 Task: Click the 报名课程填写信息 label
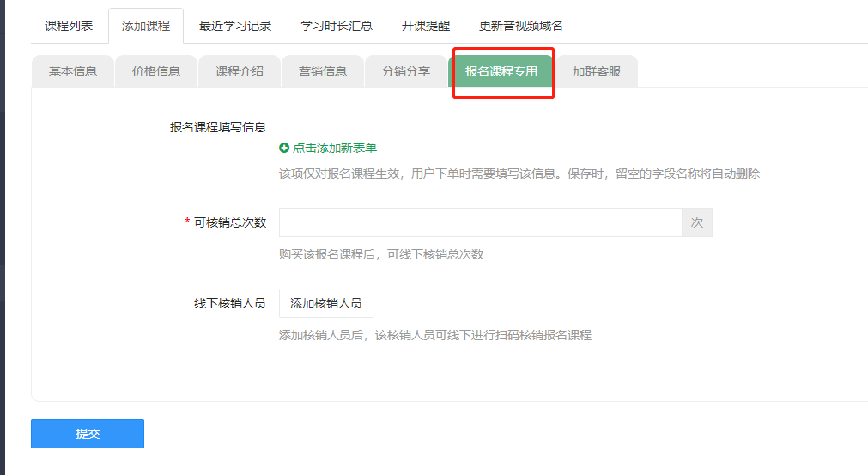pyautogui.click(x=218, y=127)
